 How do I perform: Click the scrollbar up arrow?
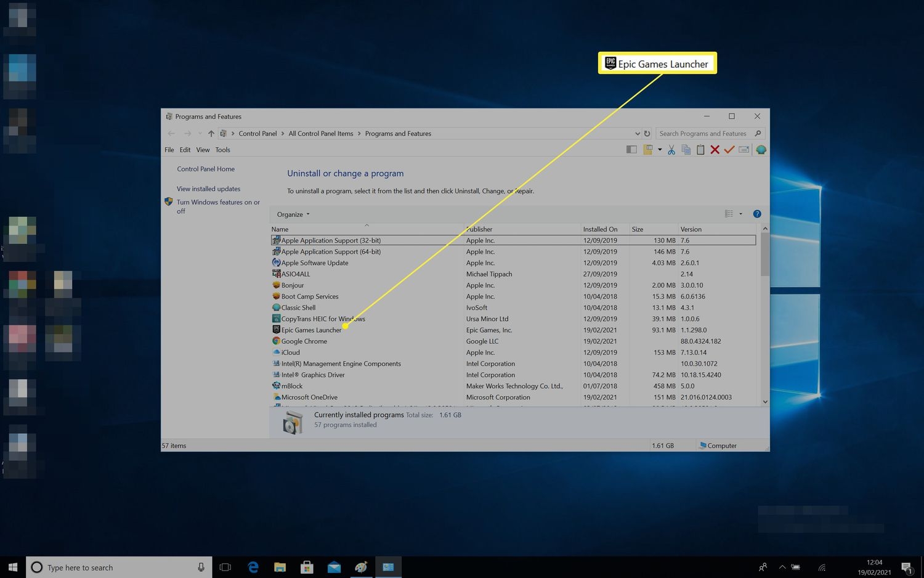[x=765, y=229]
